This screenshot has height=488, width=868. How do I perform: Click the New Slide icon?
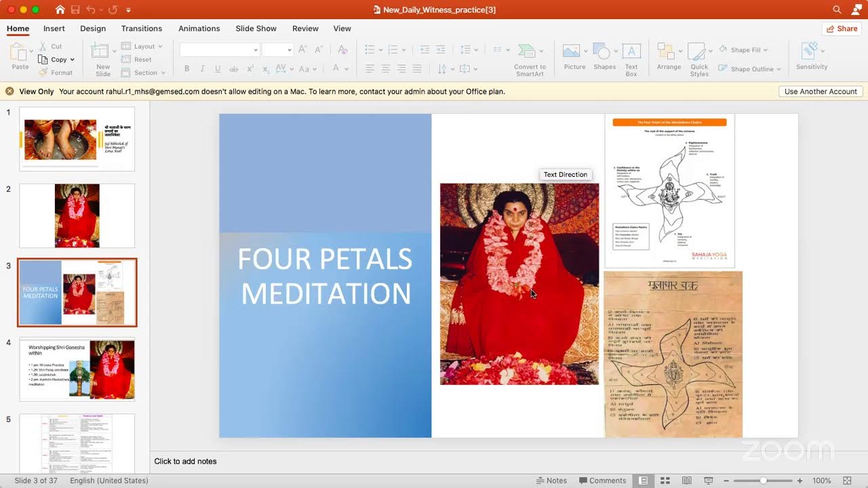point(100,52)
